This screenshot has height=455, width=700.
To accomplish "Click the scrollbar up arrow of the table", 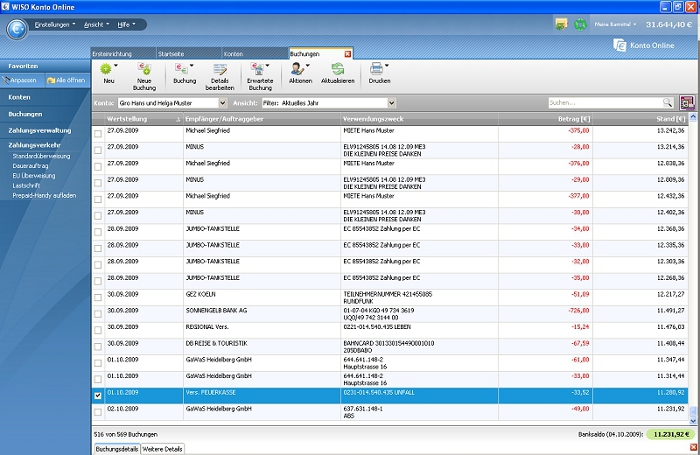I will [x=693, y=117].
